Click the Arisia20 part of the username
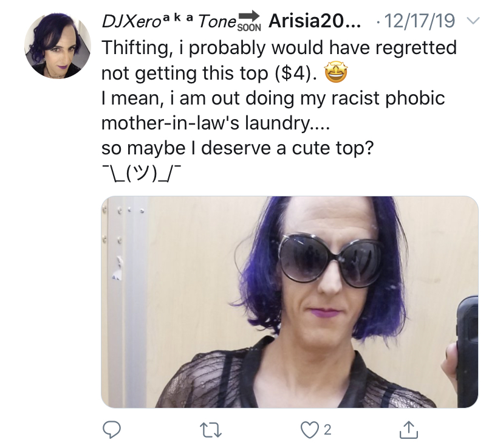Image resolution: width=503 pixels, height=448 pixels. click(x=314, y=21)
